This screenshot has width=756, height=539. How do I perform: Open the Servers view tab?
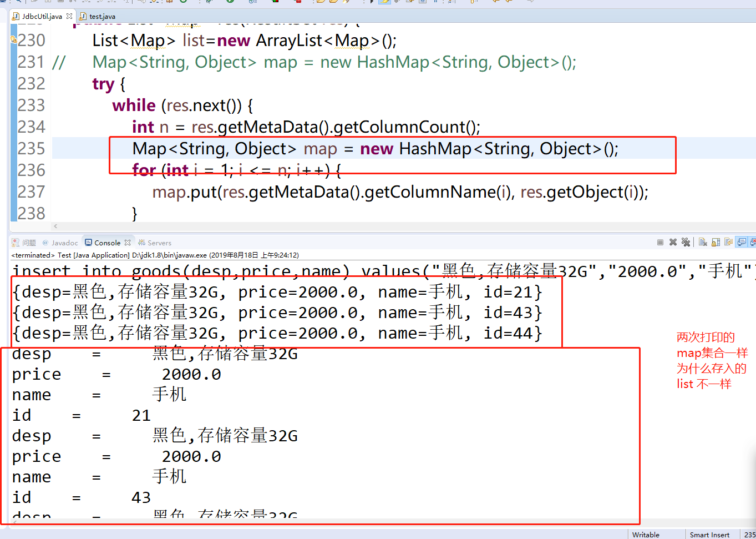coord(155,243)
